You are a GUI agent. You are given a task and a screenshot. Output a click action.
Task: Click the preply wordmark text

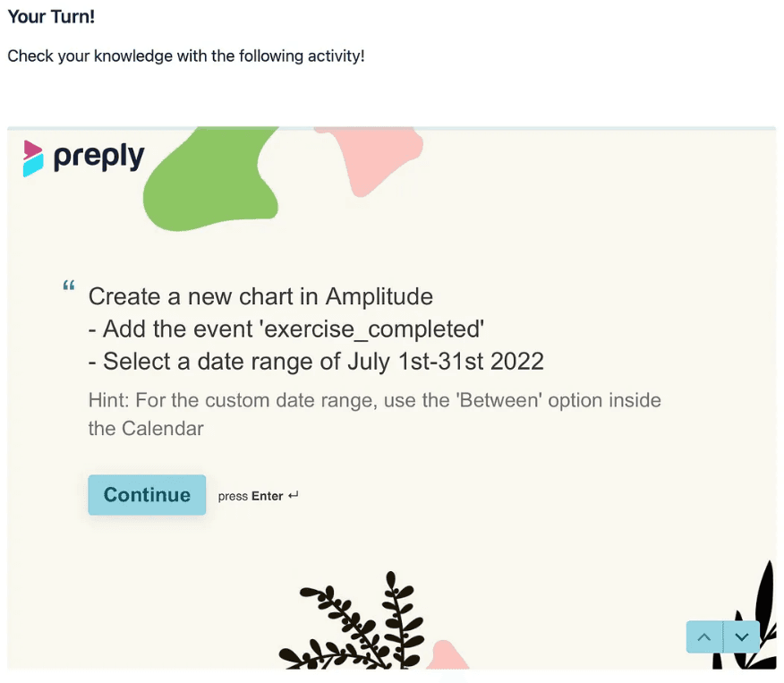[x=97, y=157]
